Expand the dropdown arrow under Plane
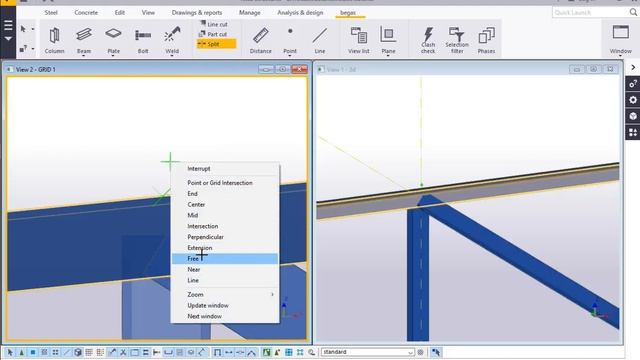 pos(388,55)
